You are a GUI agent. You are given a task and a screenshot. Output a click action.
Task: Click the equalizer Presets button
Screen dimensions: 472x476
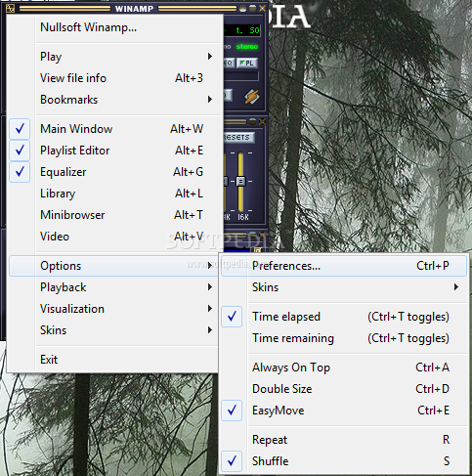[x=238, y=138]
